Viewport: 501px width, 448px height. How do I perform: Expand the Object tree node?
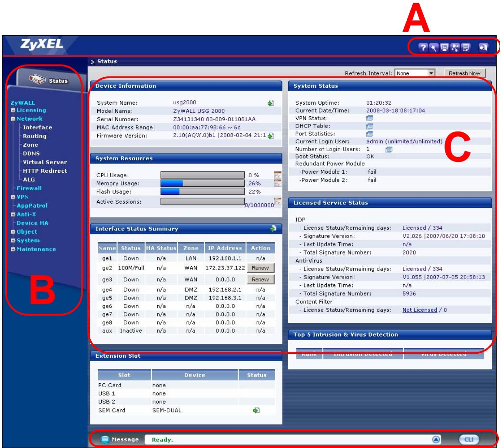[13, 232]
